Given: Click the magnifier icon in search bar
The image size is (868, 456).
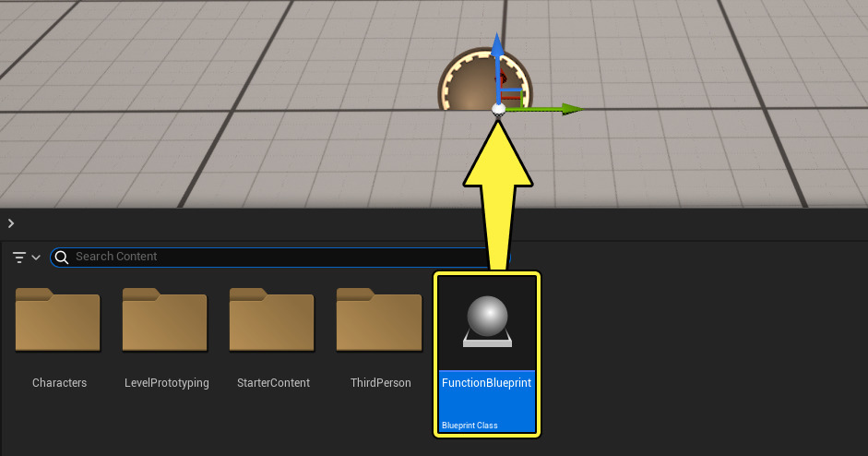Looking at the screenshot, I should [62, 258].
